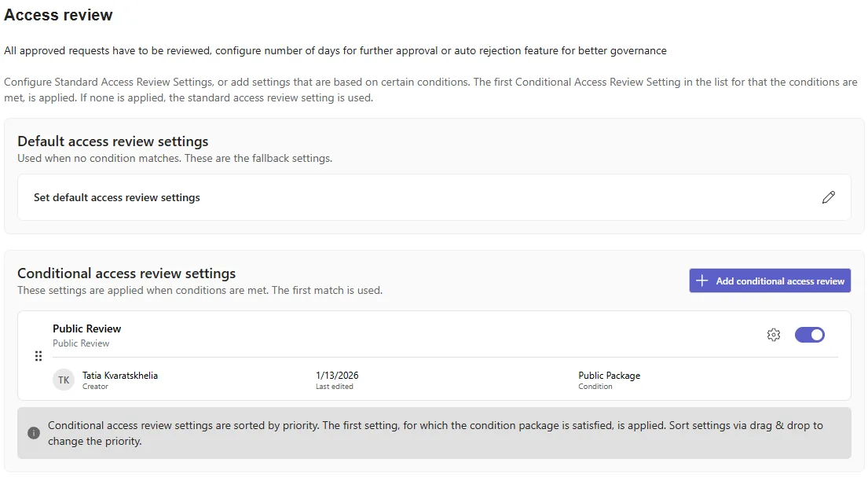Screen dimensions: 868x477
Task: Click the 1/13/2026 last edited date
Action: click(337, 375)
